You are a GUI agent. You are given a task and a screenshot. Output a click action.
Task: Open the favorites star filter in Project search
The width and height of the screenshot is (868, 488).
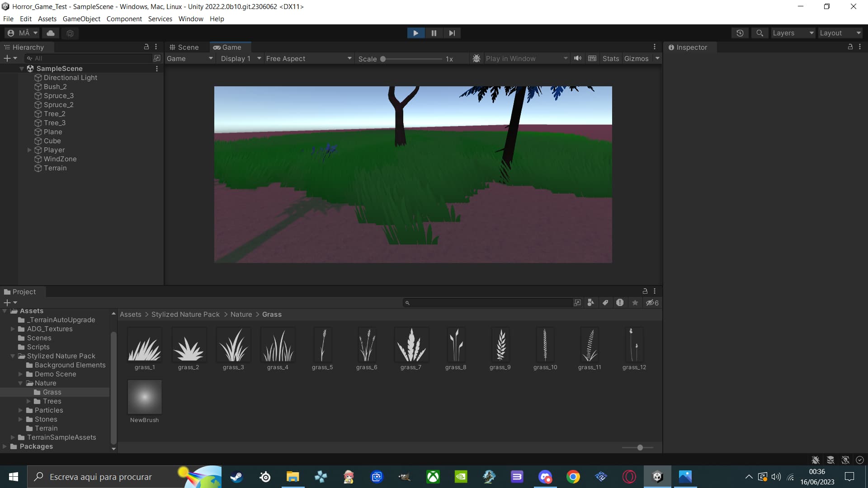(x=635, y=303)
